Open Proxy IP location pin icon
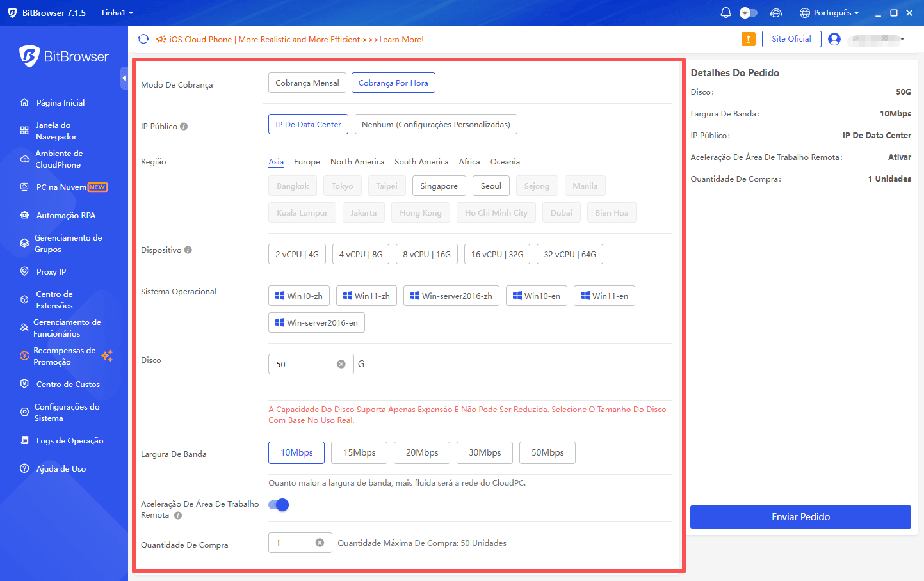Viewport: 924px width, 581px height. [24, 271]
